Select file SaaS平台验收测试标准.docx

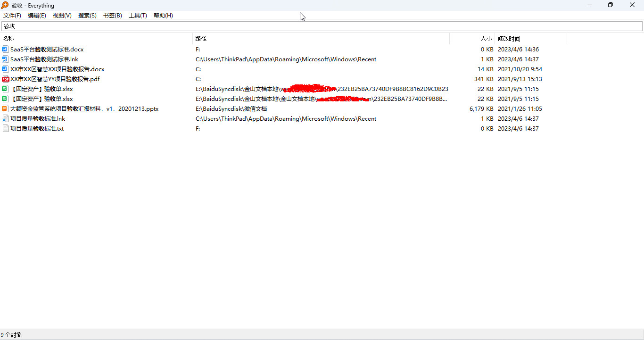(47, 50)
